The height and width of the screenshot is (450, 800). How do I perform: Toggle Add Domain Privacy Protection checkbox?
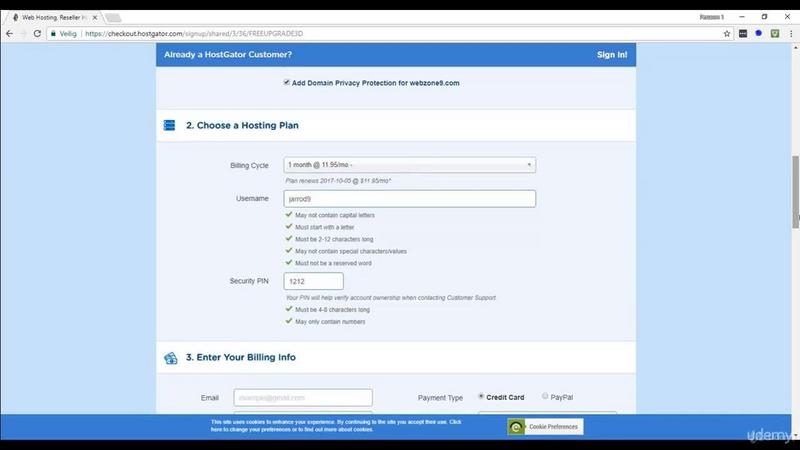(287, 82)
